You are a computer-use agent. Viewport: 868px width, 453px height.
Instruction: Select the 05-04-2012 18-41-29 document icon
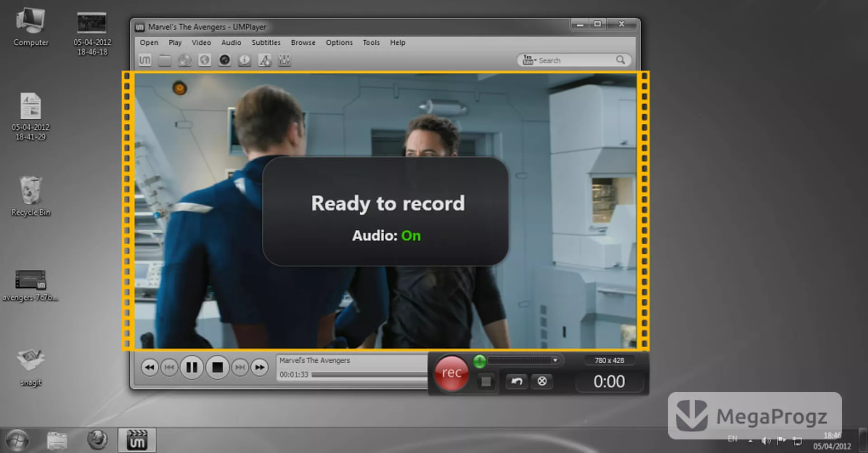click(31, 117)
